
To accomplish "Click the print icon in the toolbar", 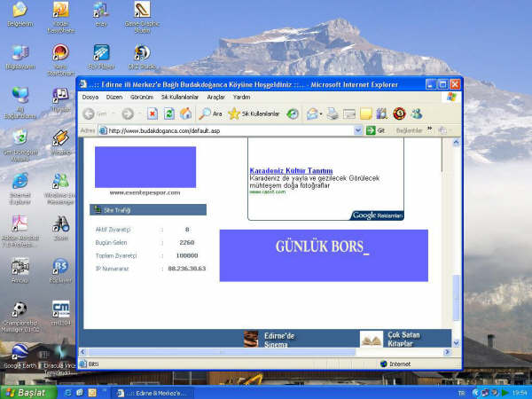I will click(332, 113).
